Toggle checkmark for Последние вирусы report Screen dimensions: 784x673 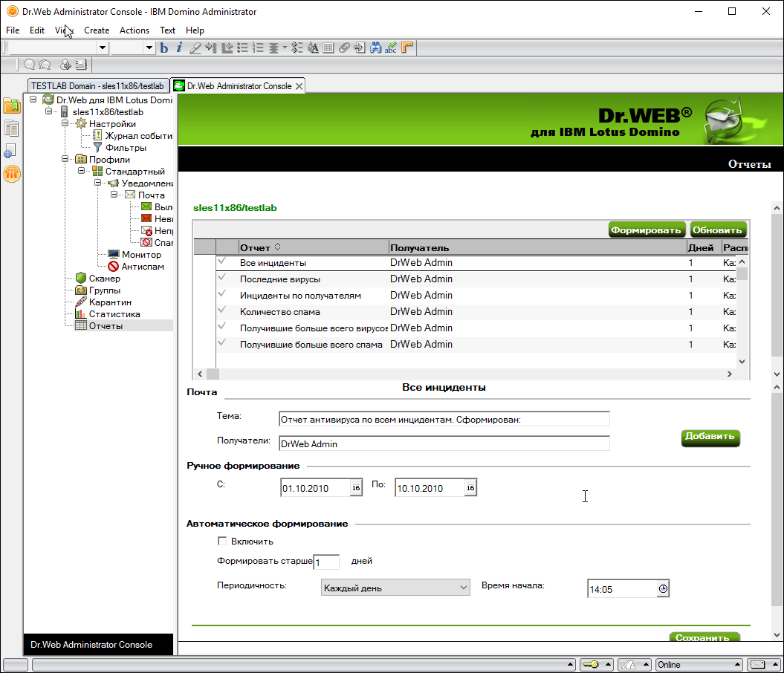pos(222,278)
